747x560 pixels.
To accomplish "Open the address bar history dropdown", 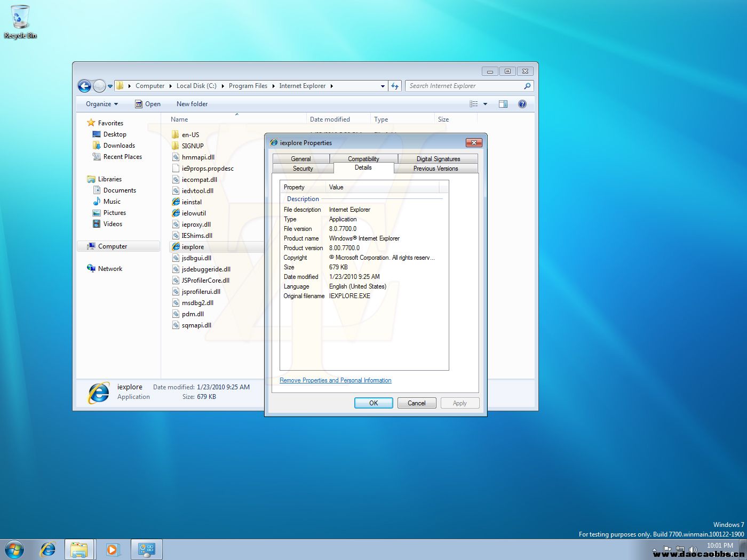I will point(383,86).
